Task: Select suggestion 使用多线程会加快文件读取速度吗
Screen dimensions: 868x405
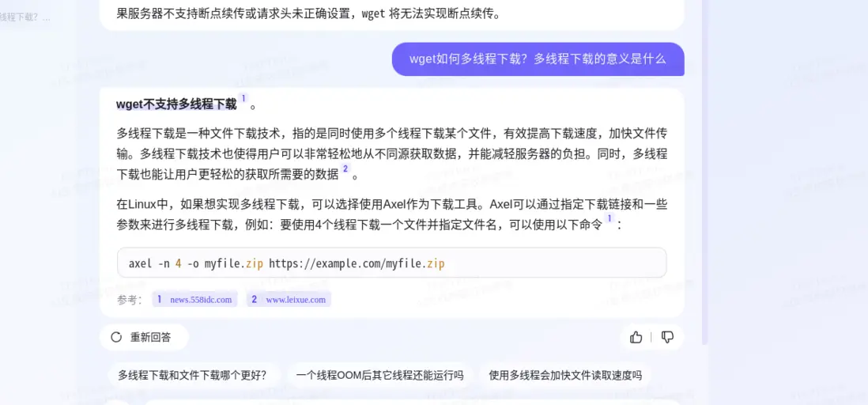Action: point(565,375)
